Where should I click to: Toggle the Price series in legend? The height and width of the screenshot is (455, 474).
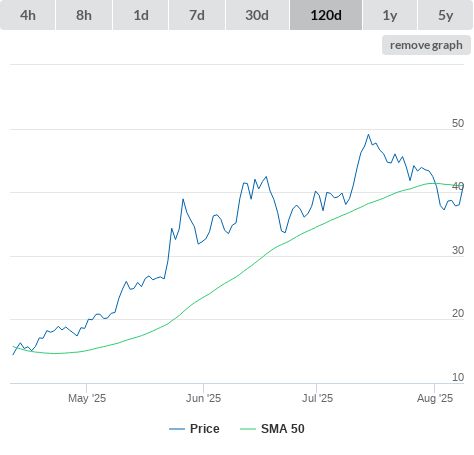pyautogui.click(x=194, y=429)
